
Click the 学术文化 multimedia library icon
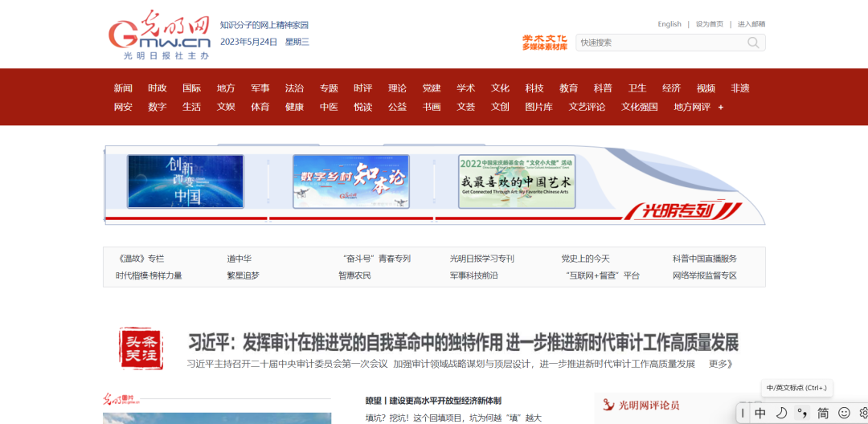pos(544,43)
